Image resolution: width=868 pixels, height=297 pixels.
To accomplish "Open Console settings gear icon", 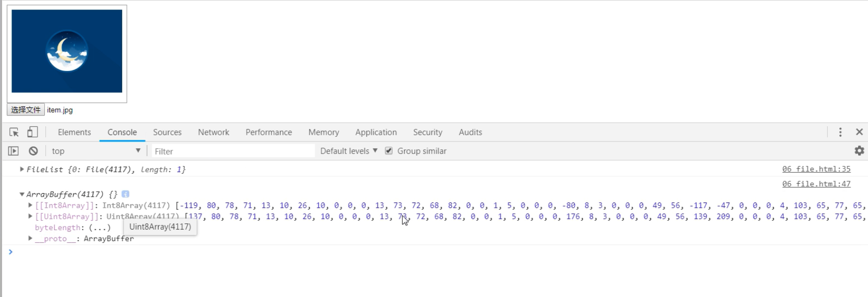I will point(859,151).
